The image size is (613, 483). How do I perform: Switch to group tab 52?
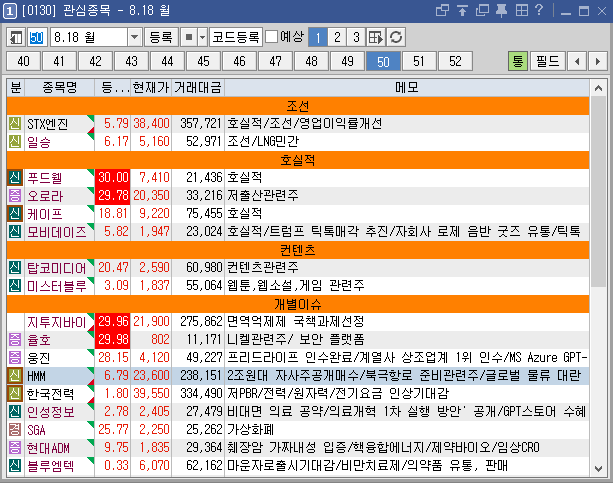[x=455, y=61]
